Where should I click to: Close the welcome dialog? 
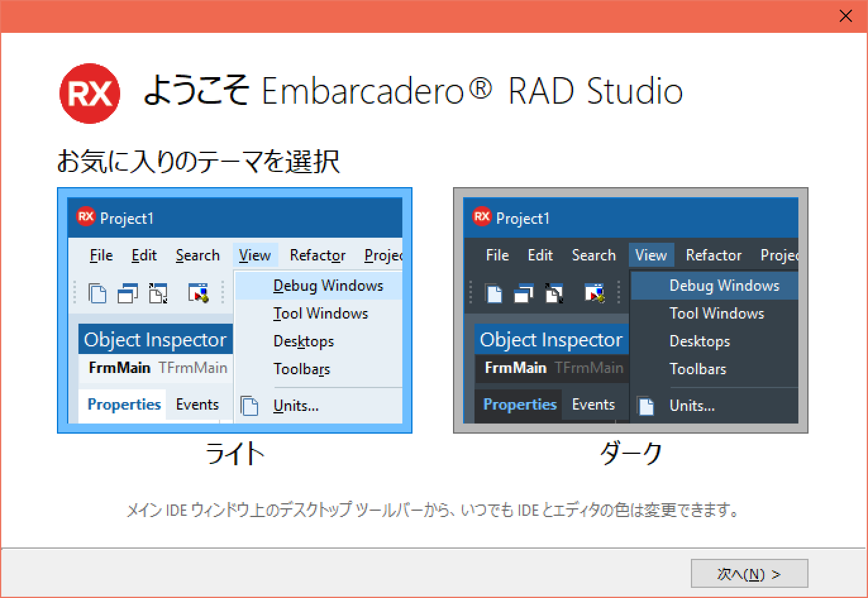[845, 16]
